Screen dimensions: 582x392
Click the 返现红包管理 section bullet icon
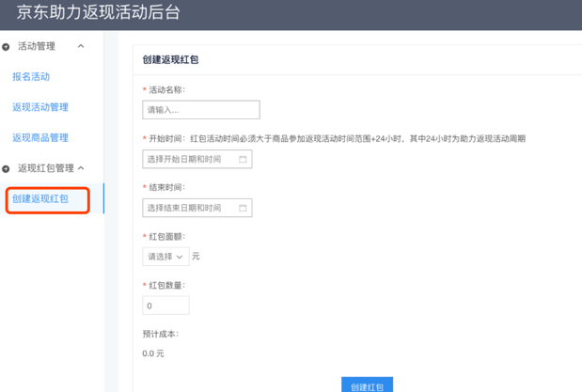coord(6,169)
